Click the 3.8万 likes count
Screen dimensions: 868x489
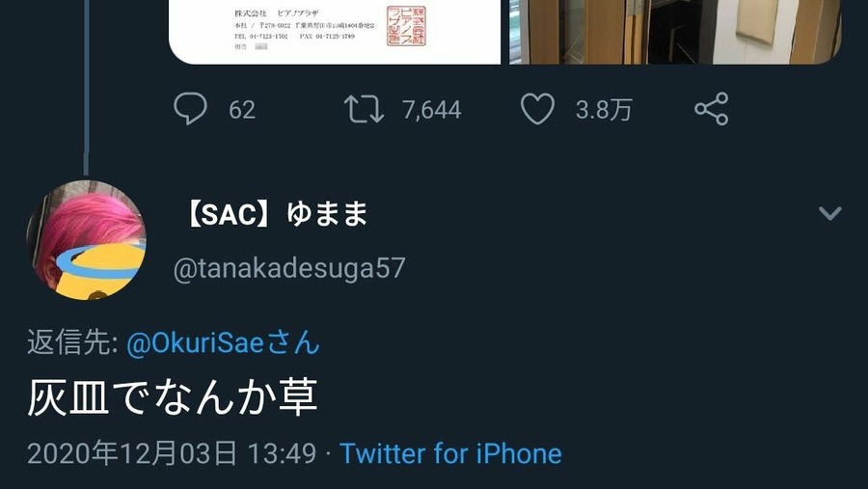coord(604,110)
